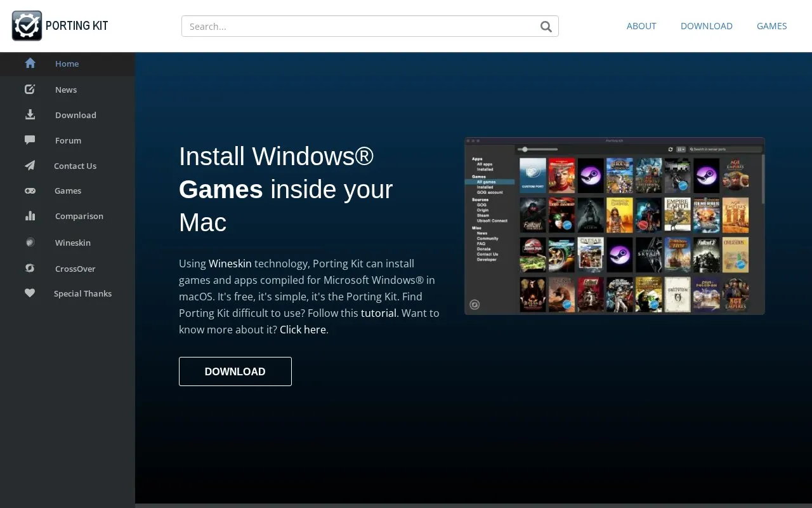Follow the 'Click here' link
The image size is (812, 508).
pyautogui.click(x=303, y=330)
